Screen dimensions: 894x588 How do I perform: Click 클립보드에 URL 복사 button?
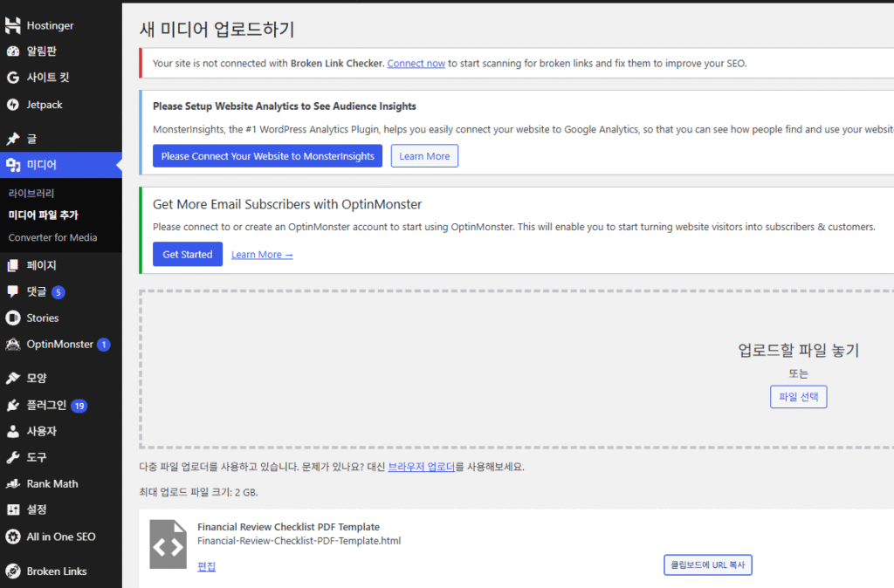pyautogui.click(x=707, y=564)
